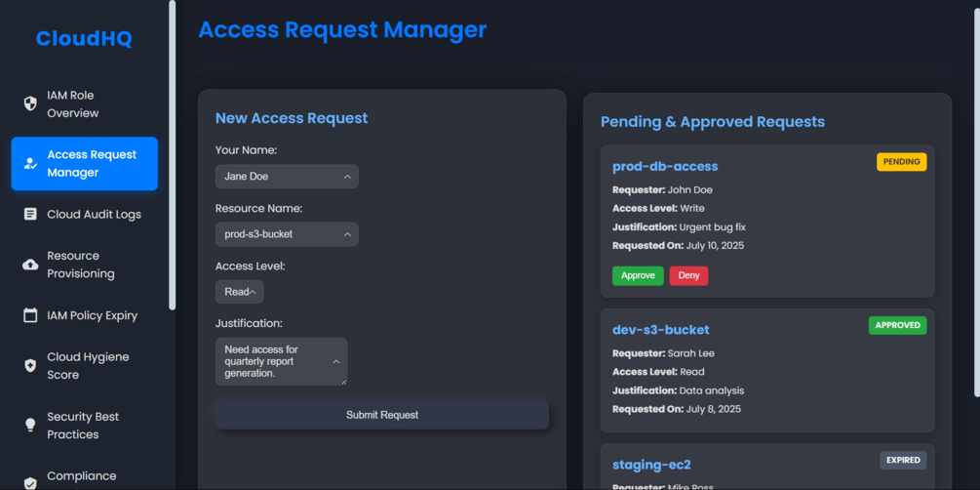Go to IAM Policy Expiry page
Screen dimensions: 980x490
click(x=92, y=315)
